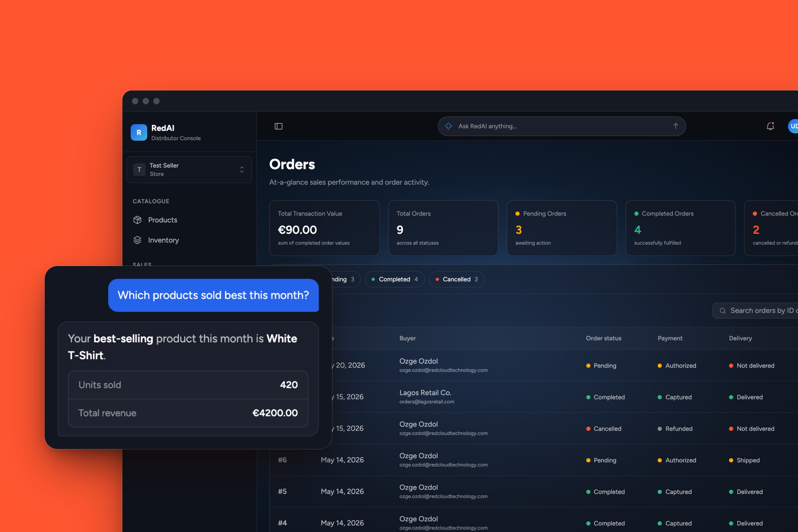
Task: Click the Test Seller T avatar
Action: point(139,169)
